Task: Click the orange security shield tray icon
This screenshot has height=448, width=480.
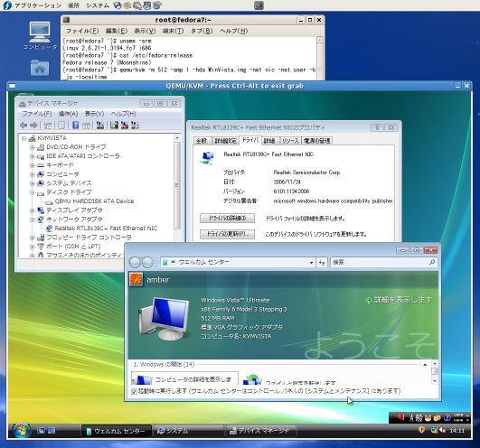Action: pyautogui.click(x=421, y=430)
